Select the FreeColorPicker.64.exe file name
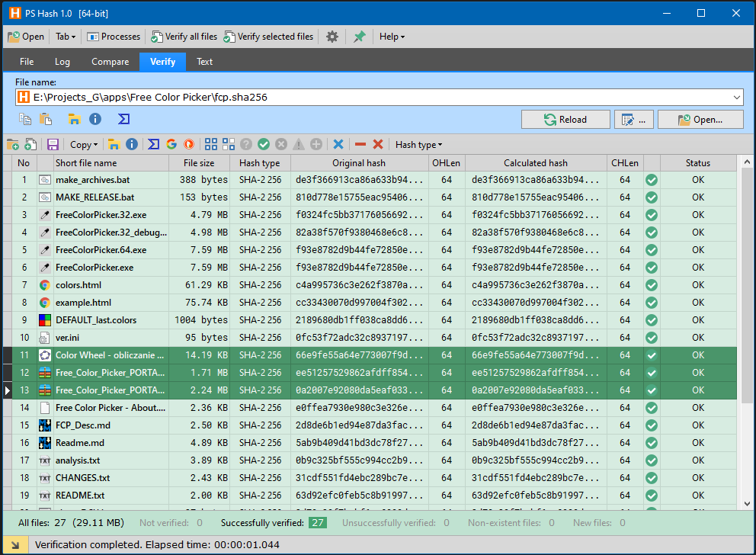 tap(101, 250)
